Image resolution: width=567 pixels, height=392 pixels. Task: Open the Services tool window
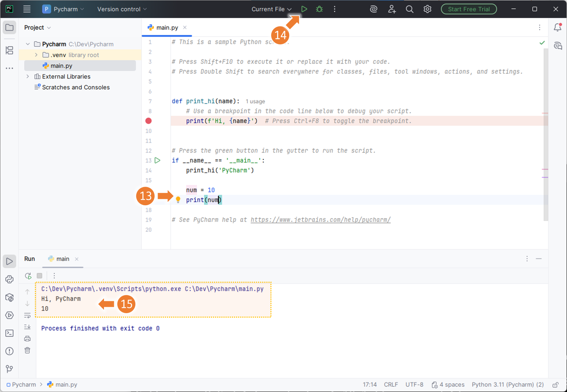pos(9,315)
